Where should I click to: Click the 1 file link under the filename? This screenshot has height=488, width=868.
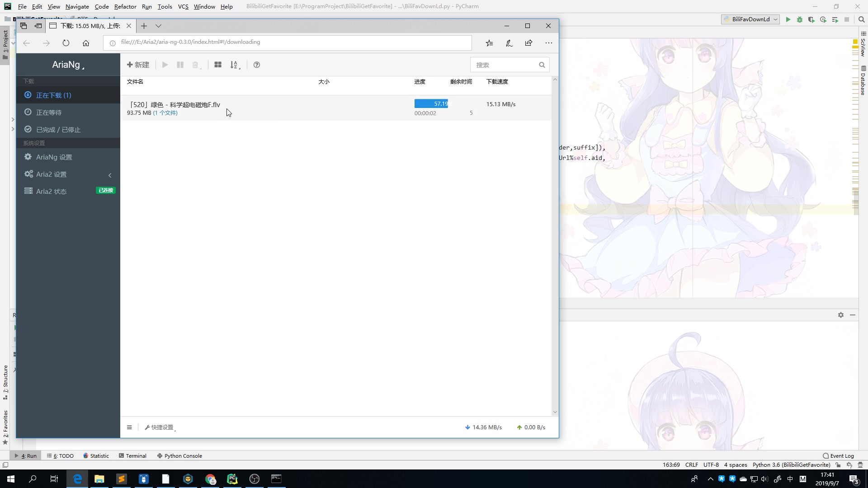click(x=165, y=113)
